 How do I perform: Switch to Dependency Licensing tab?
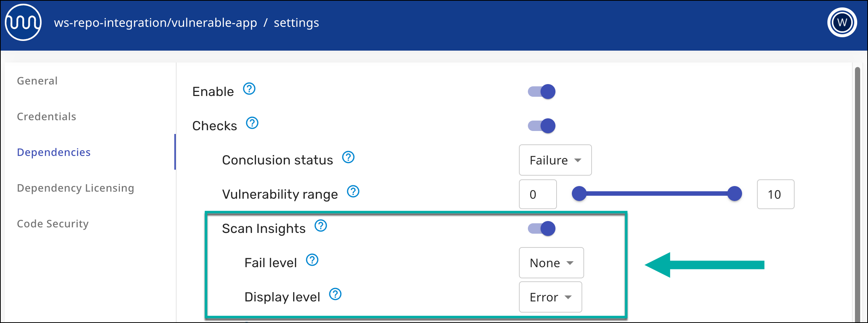click(75, 188)
